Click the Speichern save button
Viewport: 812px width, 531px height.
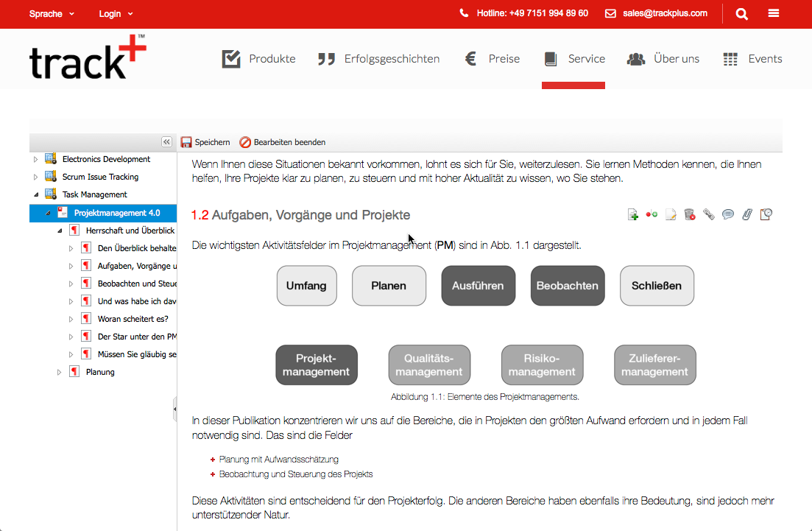pyautogui.click(x=205, y=142)
